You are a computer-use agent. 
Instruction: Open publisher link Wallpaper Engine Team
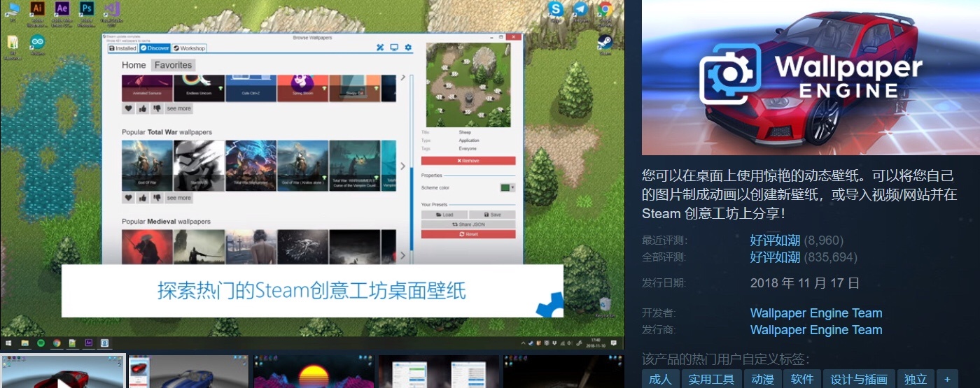816,330
